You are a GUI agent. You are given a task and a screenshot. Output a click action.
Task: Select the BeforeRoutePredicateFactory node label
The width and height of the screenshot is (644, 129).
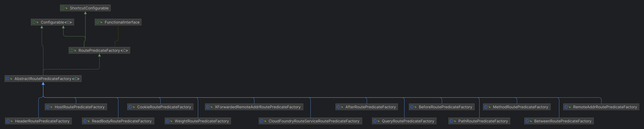[x=445, y=107]
